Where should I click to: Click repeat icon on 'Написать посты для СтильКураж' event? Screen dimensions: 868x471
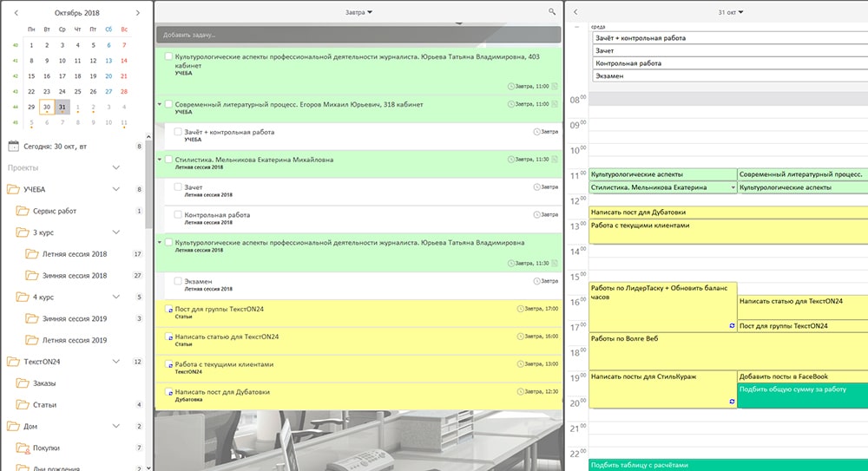pyautogui.click(x=732, y=402)
